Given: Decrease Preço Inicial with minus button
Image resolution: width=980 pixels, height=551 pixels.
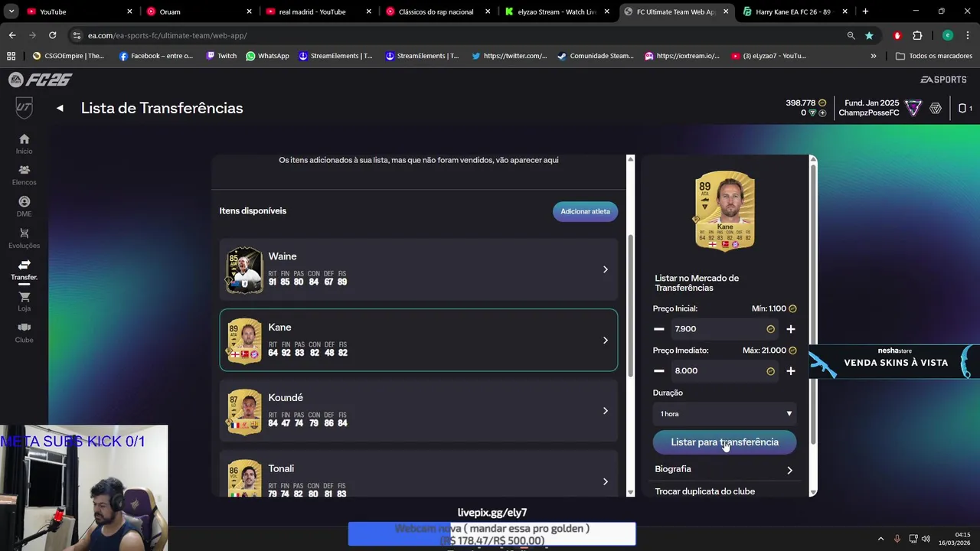Looking at the screenshot, I should 658,329.
